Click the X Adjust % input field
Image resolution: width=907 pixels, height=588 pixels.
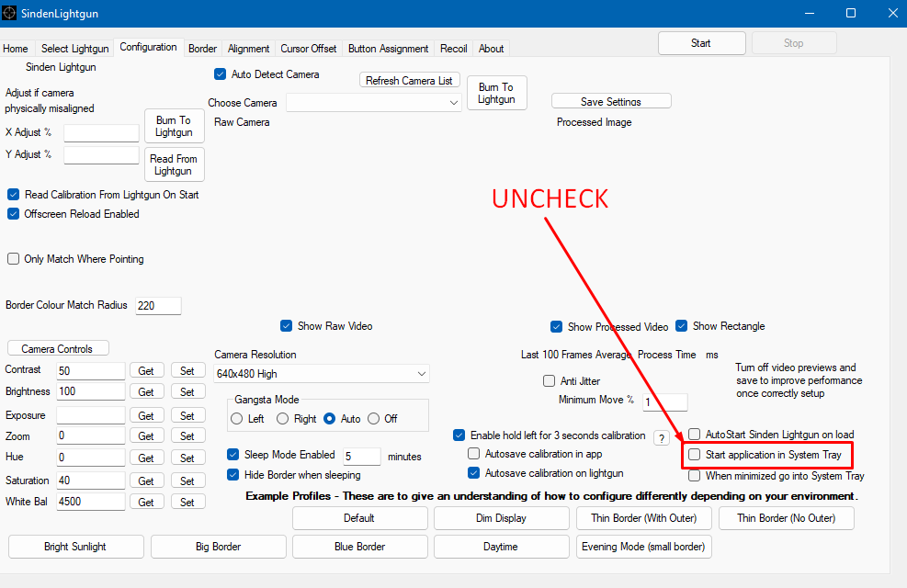(x=101, y=132)
